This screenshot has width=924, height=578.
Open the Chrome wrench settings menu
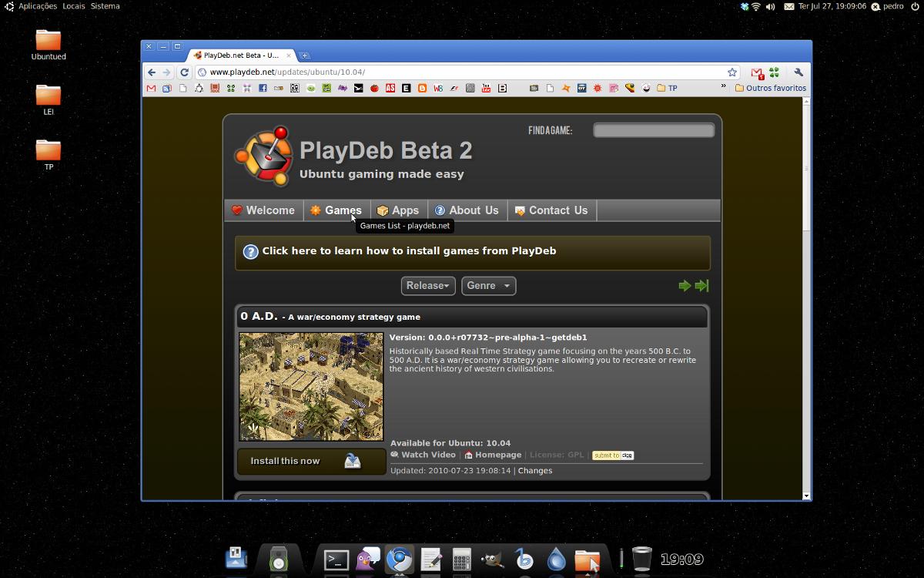(798, 72)
